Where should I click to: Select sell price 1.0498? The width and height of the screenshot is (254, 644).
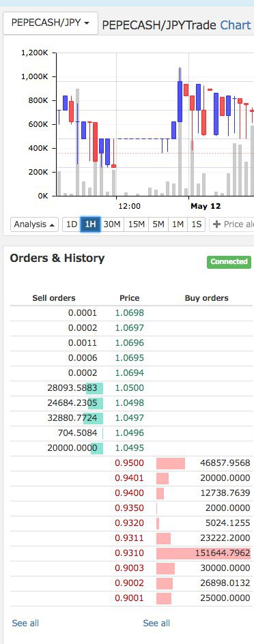tap(130, 403)
